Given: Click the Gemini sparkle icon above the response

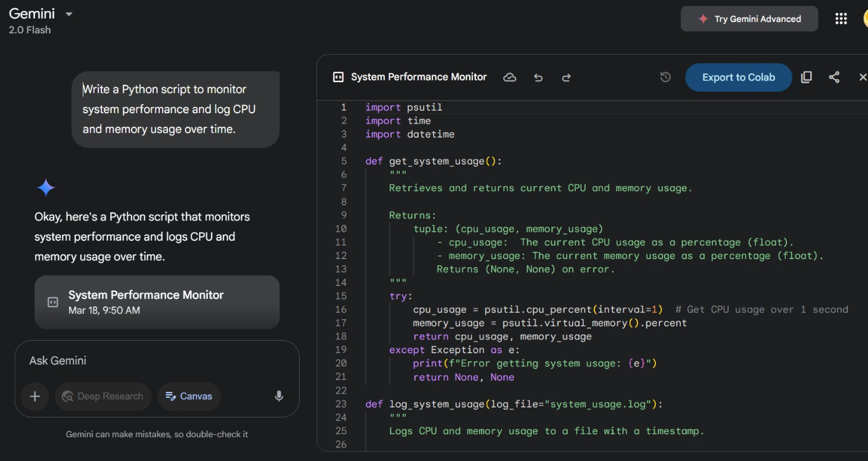Looking at the screenshot, I should click(x=46, y=188).
